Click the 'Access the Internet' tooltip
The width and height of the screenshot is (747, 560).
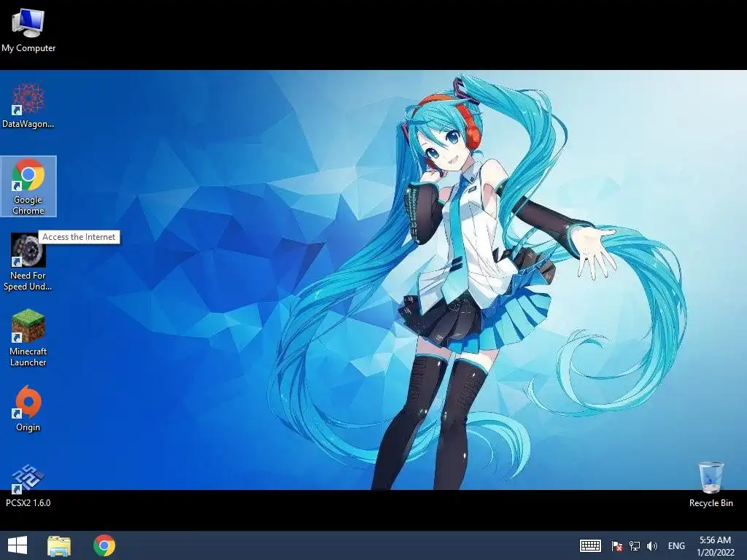click(79, 237)
